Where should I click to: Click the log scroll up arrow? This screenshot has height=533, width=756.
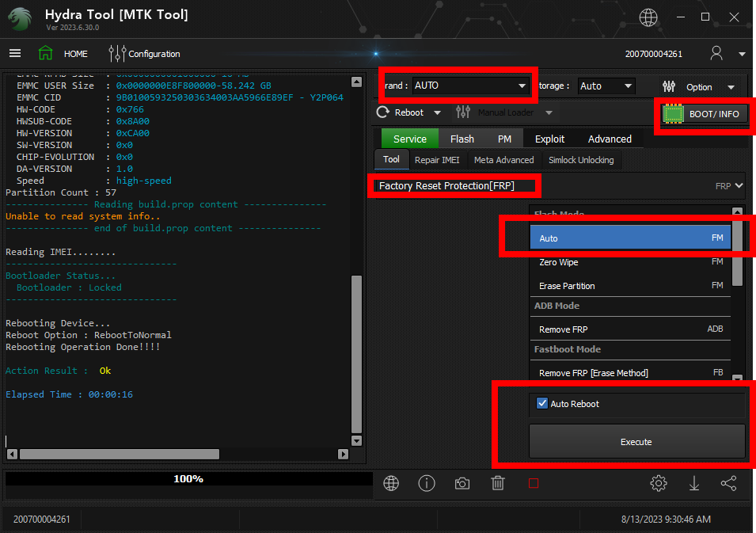click(356, 82)
